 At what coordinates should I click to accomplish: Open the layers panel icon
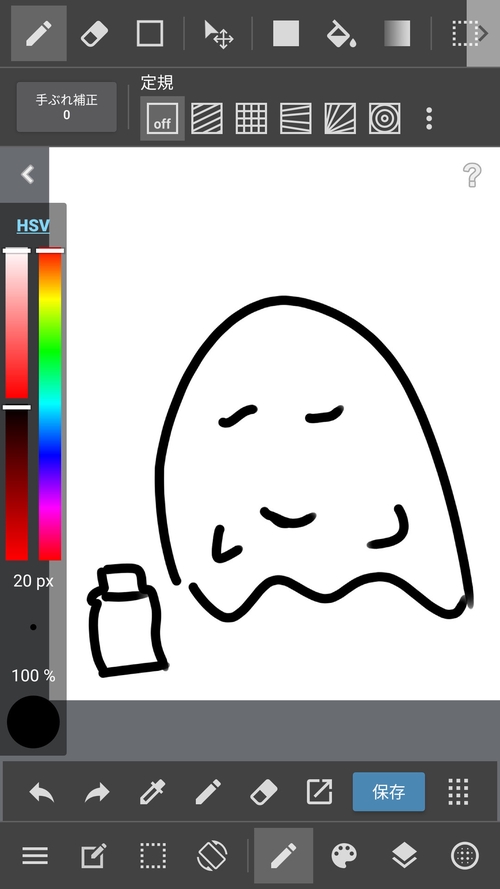tap(404, 856)
